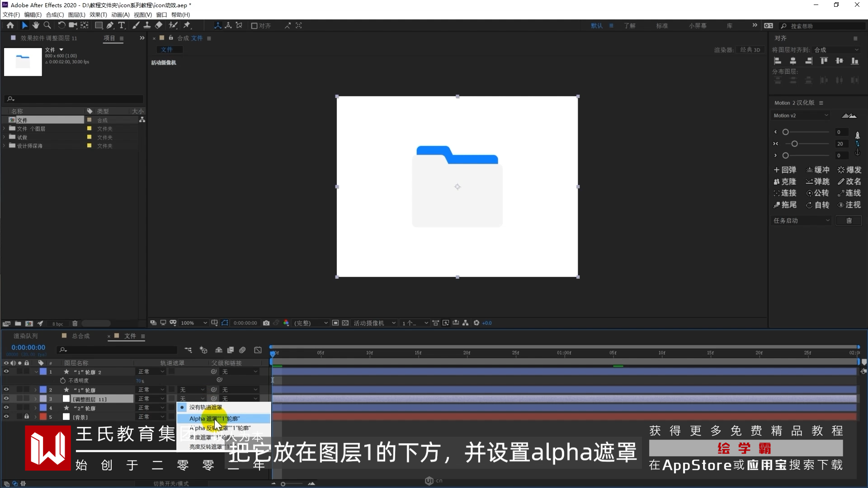Image resolution: width=868 pixels, height=488 pixels.
Task: Open the 100% zoom level dropdown
Action: [193, 323]
